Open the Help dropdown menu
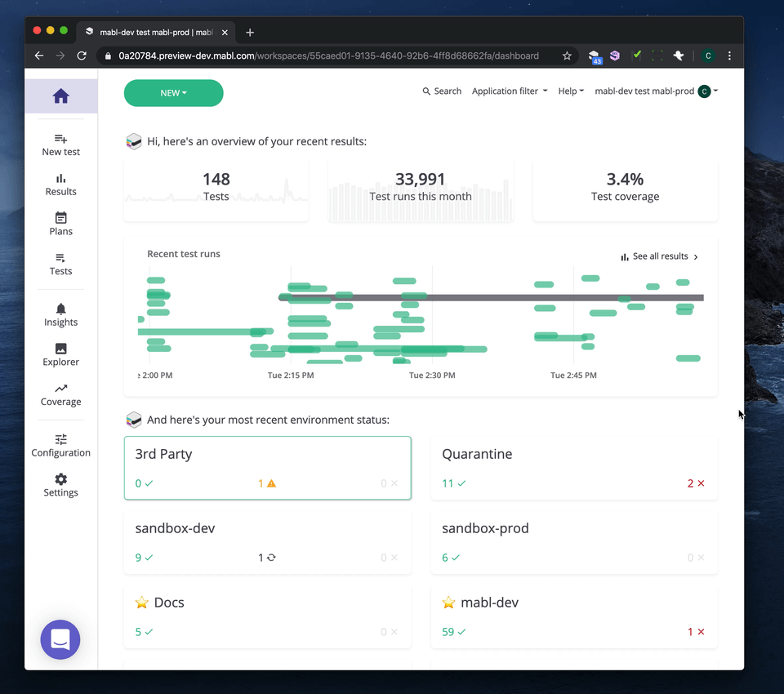 tap(571, 91)
